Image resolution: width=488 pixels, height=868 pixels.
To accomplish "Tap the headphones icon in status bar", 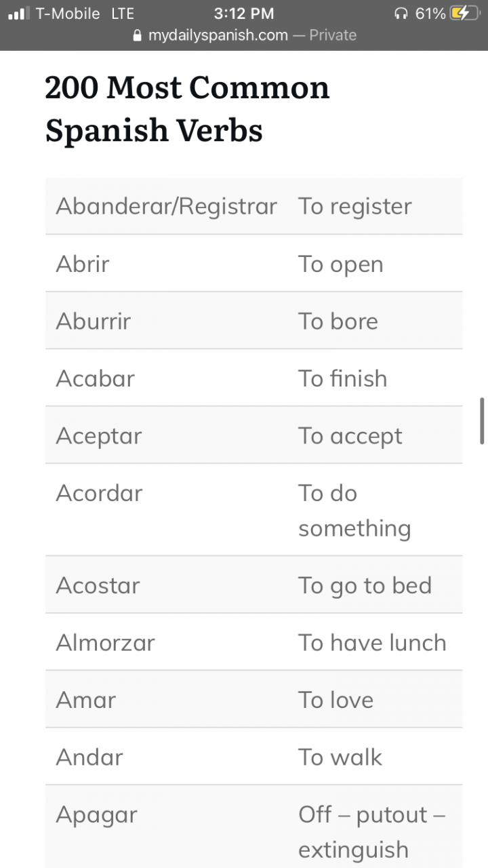I will (401, 14).
